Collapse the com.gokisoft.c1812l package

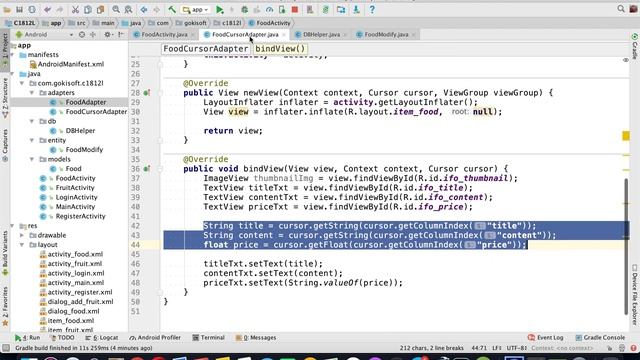[22, 83]
